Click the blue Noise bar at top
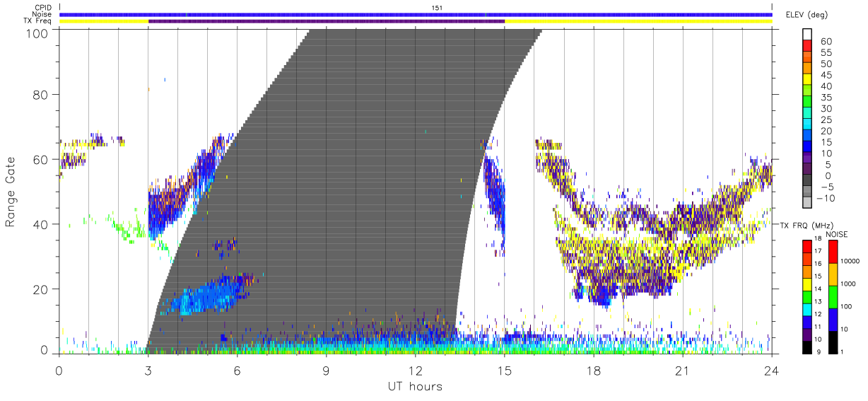The image size is (868, 401). (x=416, y=14)
